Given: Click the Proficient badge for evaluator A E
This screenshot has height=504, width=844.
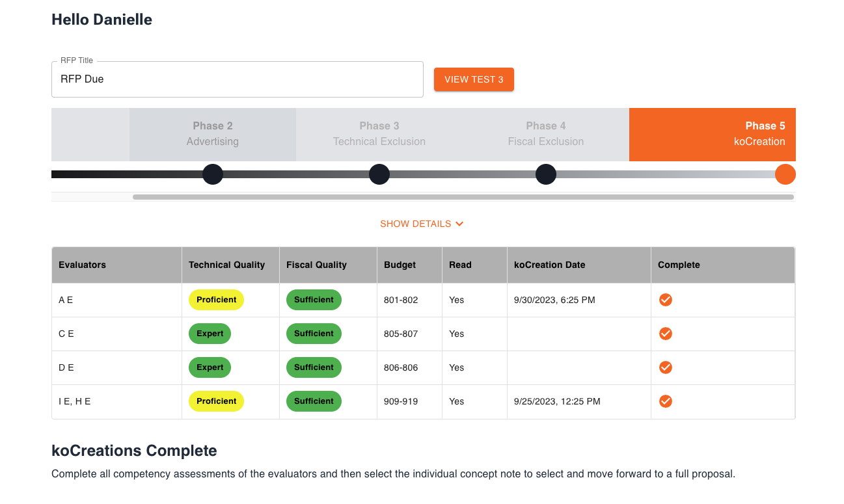Looking at the screenshot, I should pyautogui.click(x=216, y=300).
